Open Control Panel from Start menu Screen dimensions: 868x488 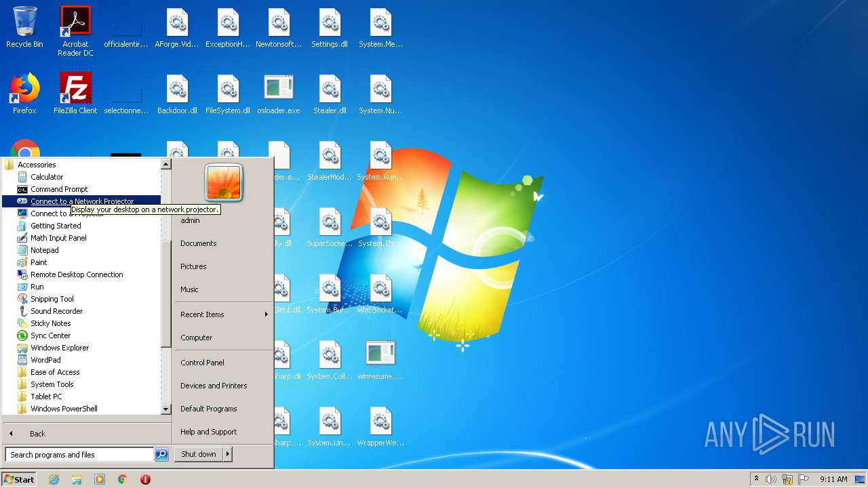(224, 363)
